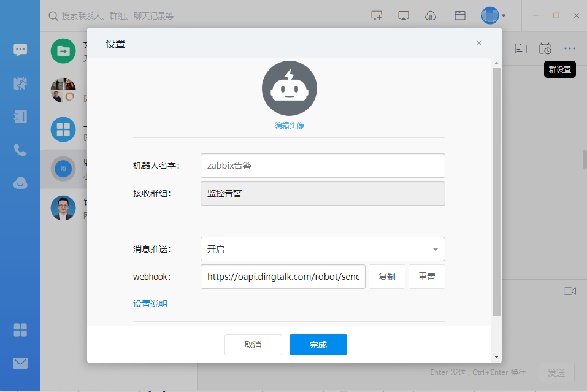
Task: Click the cloud upload icon in top bar
Action: coord(431,16)
